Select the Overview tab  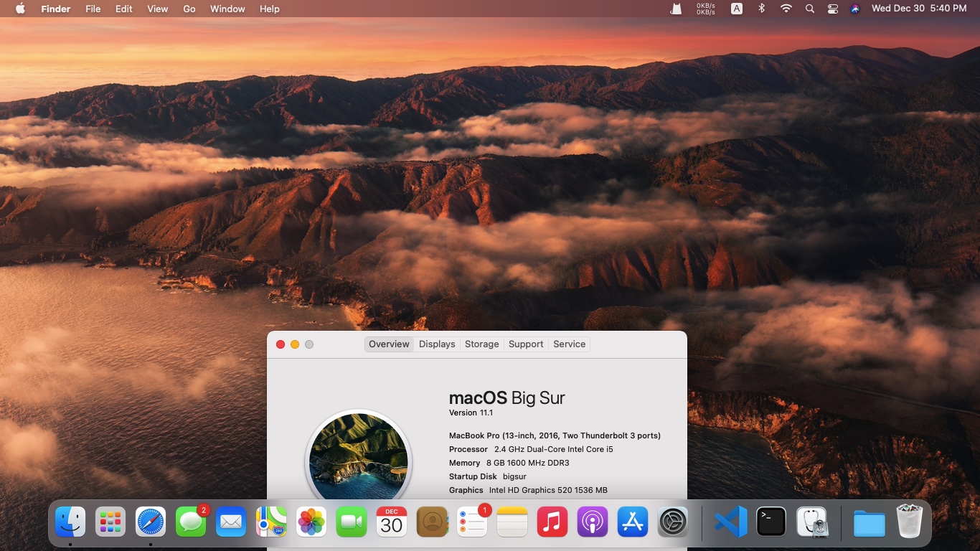pyautogui.click(x=389, y=344)
